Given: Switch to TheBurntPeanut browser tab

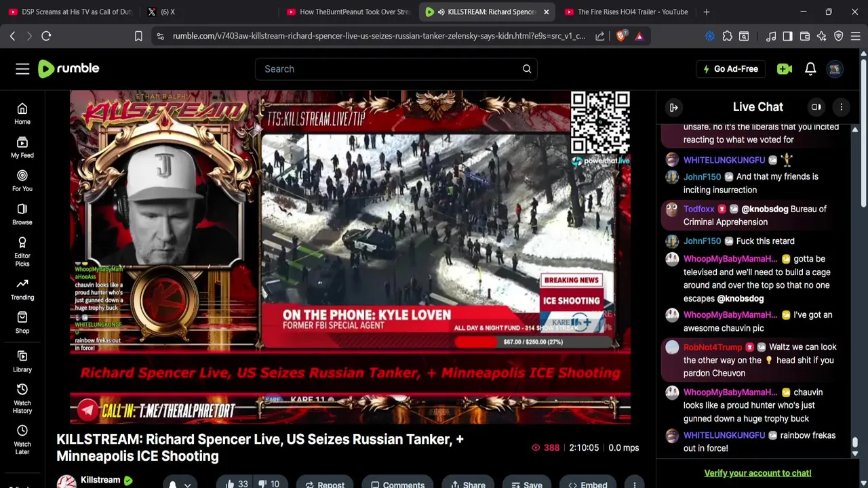Looking at the screenshot, I should [348, 12].
